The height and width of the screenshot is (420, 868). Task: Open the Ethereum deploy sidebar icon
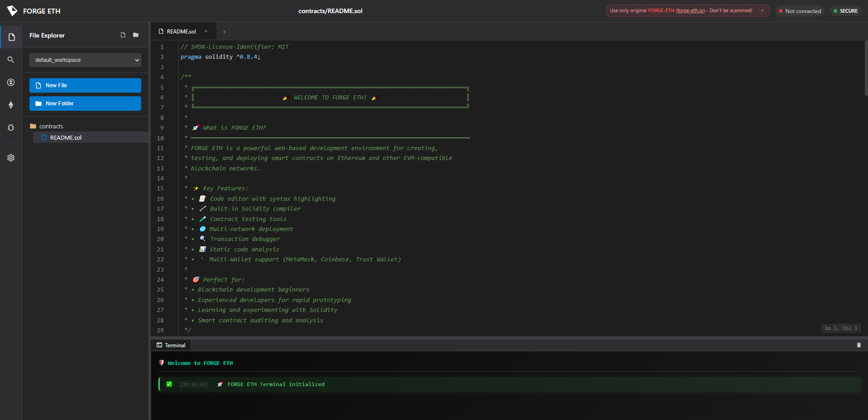[x=11, y=105]
